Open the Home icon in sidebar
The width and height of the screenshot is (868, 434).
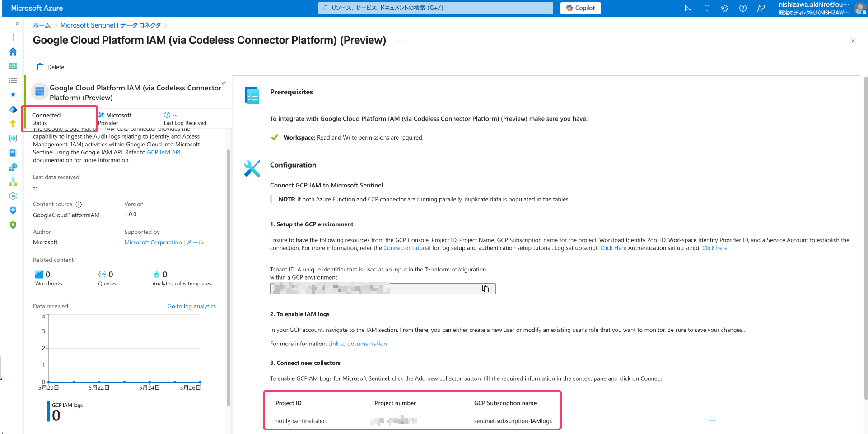pyautogui.click(x=13, y=51)
